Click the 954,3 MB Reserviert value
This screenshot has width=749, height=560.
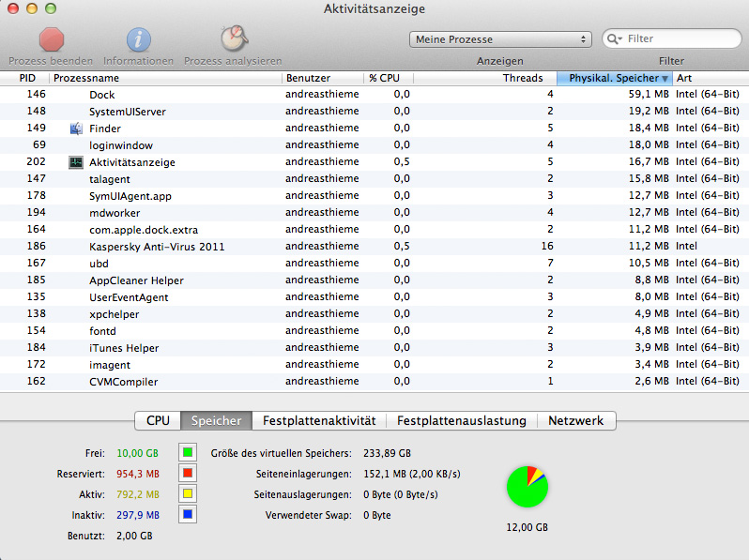(x=138, y=474)
